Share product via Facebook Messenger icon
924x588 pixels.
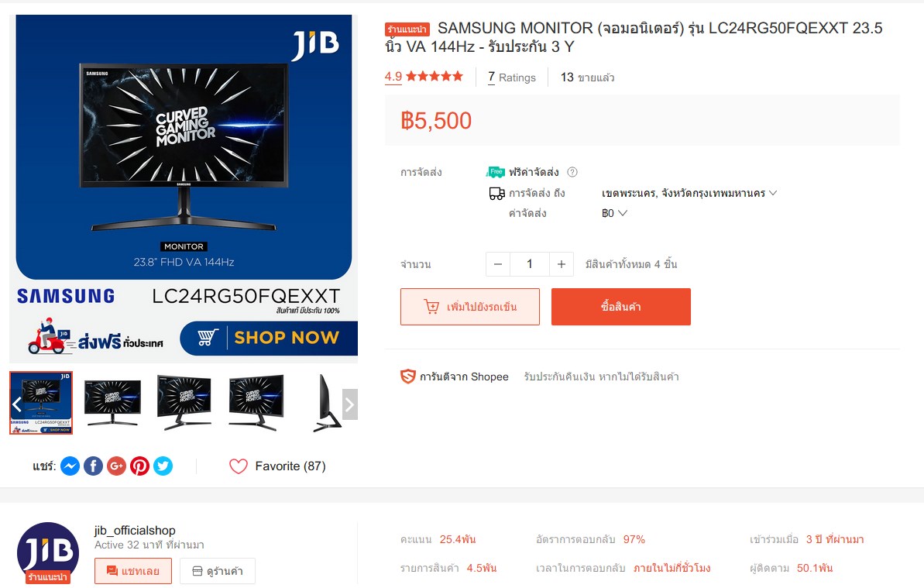pos(70,466)
